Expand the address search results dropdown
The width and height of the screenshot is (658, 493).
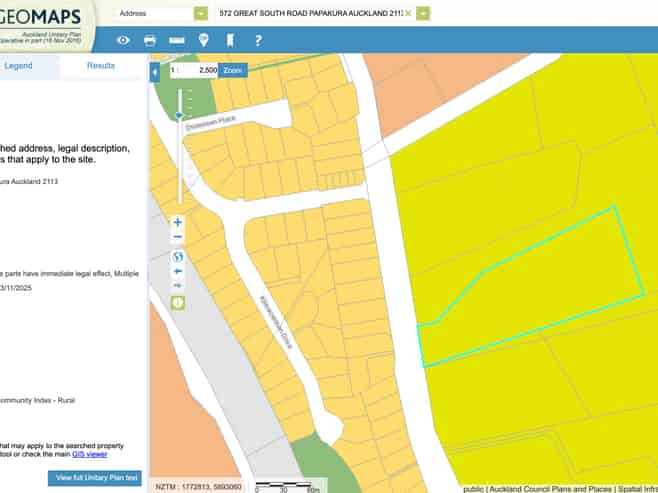pos(424,13)
